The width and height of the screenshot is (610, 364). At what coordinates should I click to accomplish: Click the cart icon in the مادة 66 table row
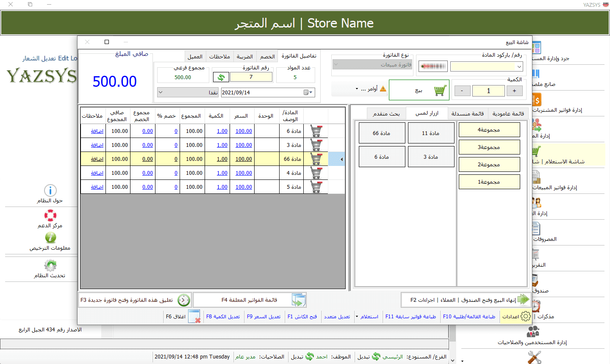pyautogui.click(x=316, y=159)
